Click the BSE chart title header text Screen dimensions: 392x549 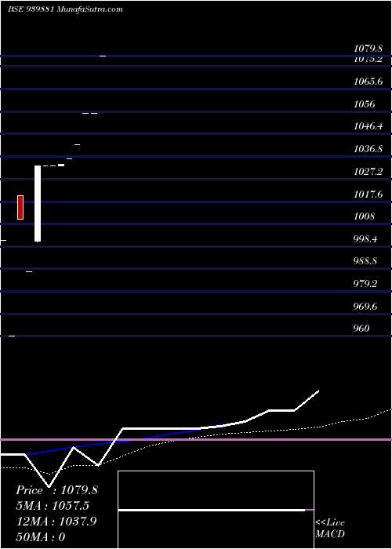coord(65,9)
